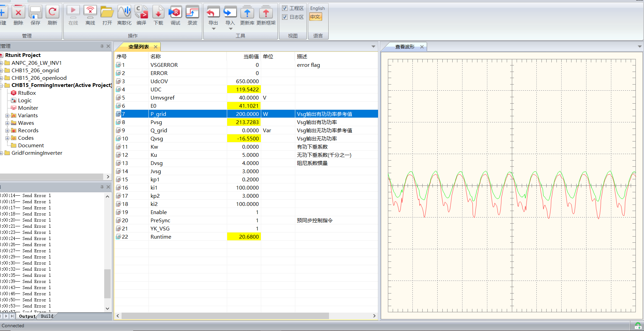The height and width of the screenshot is (331, 644).
Task: Select the RtuBox node icon
Action: tap(14, 93)
